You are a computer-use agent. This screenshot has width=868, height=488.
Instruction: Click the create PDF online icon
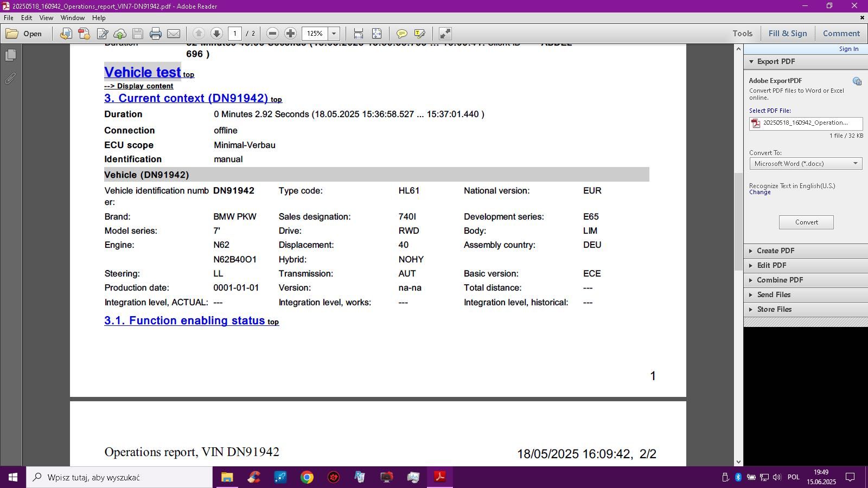tap(84, 34)
